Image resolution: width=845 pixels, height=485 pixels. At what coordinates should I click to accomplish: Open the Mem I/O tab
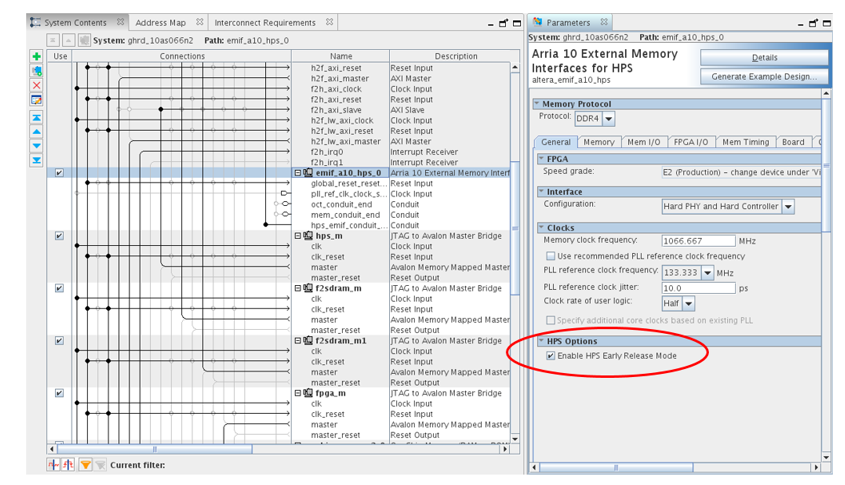click(x=643, y=142)
